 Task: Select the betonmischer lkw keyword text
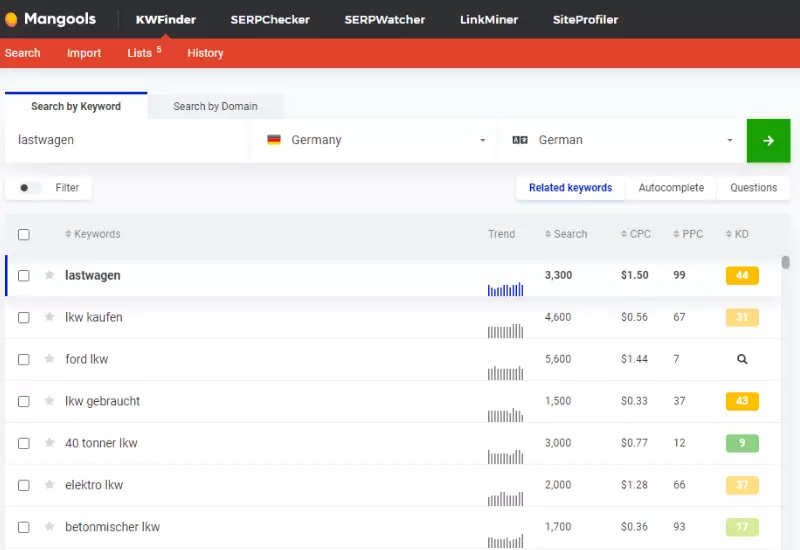tap(112, 527)
